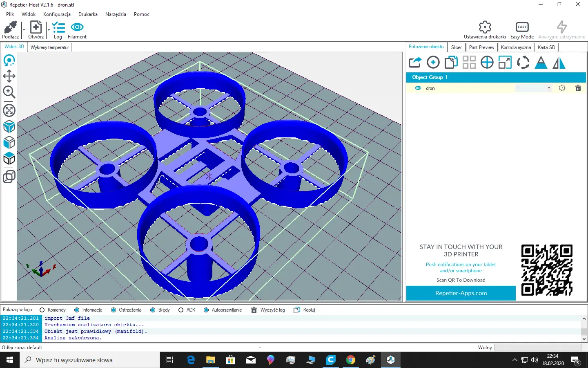Open the Repetier-Apps.com link banner
This screenshot has width=588, height=368.
click(461, 293)
